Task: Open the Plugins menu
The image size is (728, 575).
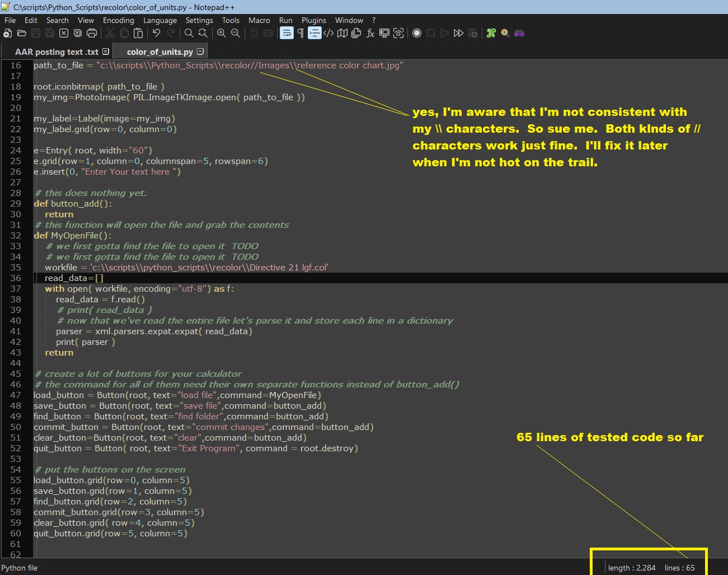Action: 314,20
